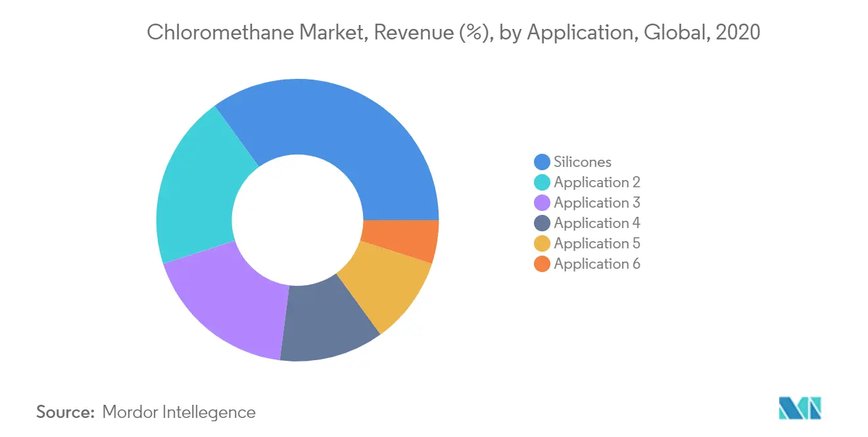Screen dimensions: 868x437
Task: Select the Silicones legend color dot
Action: click(542, 162)
